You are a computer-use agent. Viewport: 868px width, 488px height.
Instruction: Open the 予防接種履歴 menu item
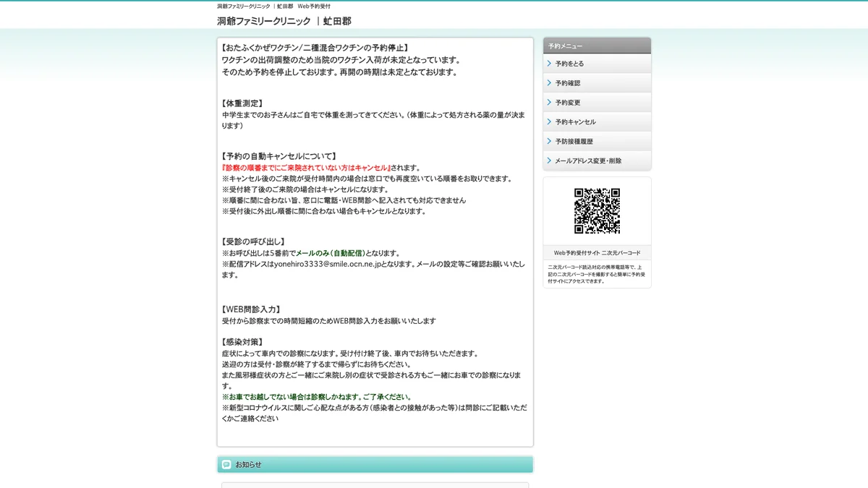(597, 142)
